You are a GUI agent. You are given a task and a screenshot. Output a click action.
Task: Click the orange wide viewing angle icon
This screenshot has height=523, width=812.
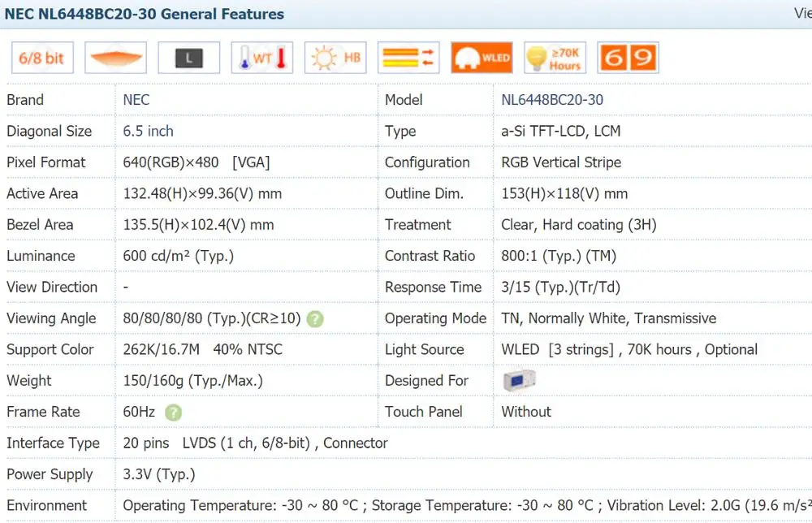[x=115, y=58]
